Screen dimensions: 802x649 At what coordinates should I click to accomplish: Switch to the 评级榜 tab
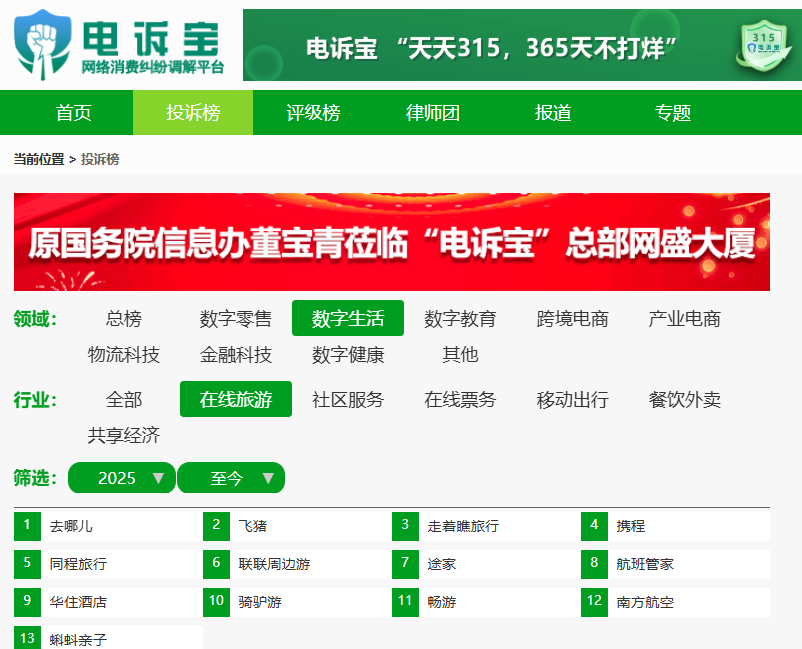tap(313, 113)
